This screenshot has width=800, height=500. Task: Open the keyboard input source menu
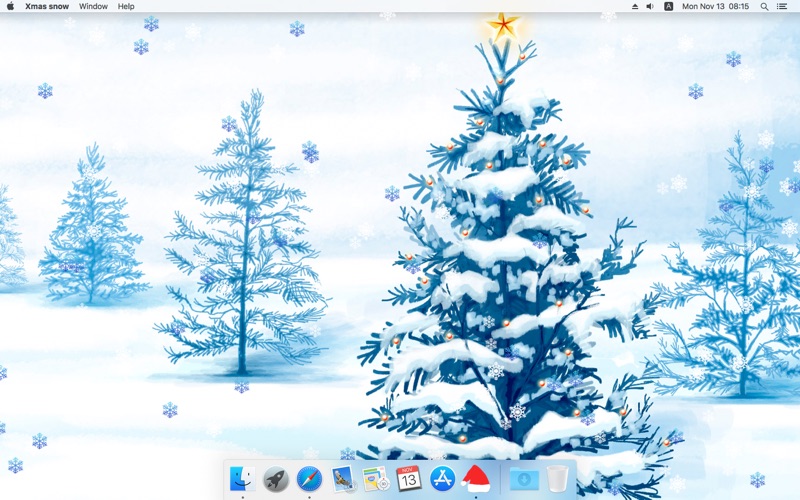coord(668,6)
